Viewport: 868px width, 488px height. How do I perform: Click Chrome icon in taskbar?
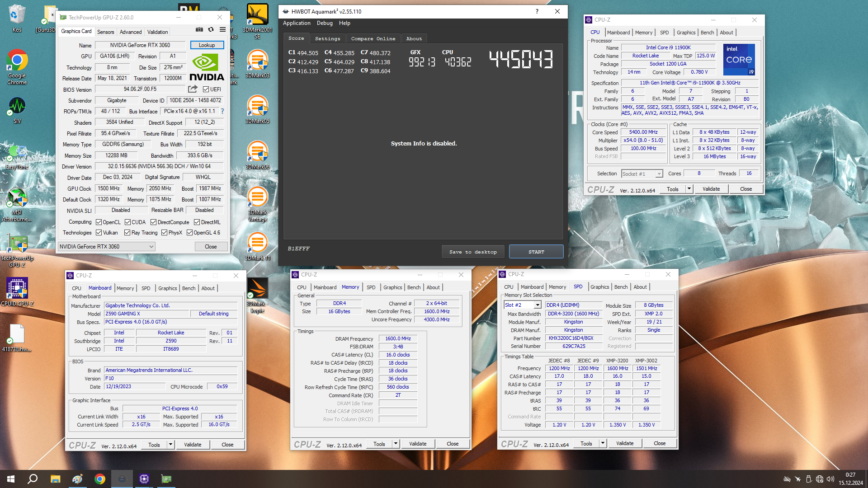100,479
